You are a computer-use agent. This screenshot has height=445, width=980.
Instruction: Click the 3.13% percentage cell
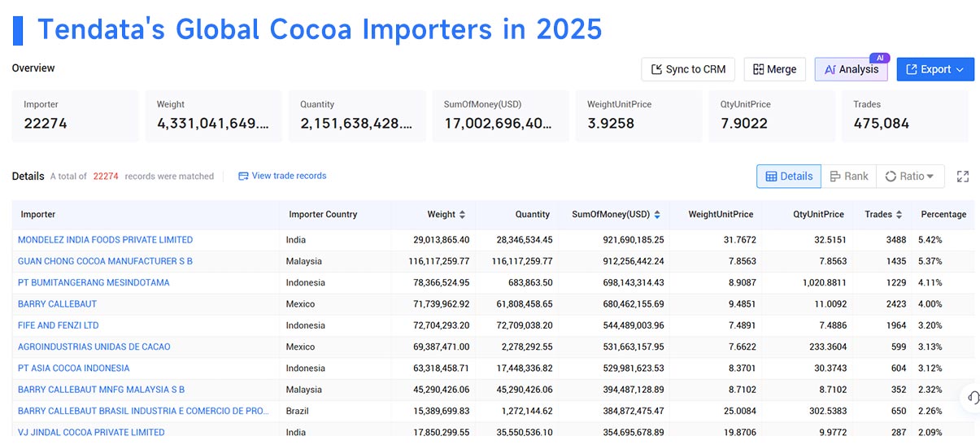tap(930, 347)
